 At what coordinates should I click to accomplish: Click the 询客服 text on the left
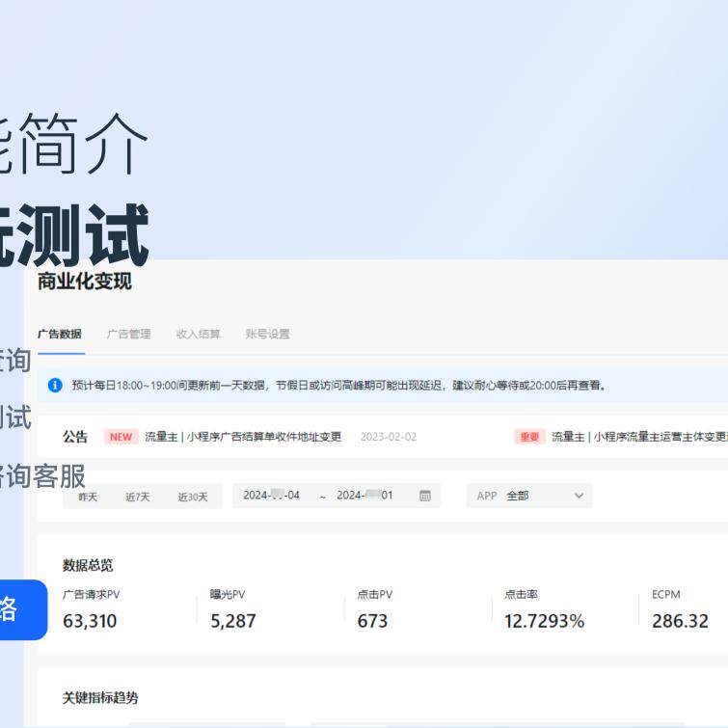click(45, 476)
